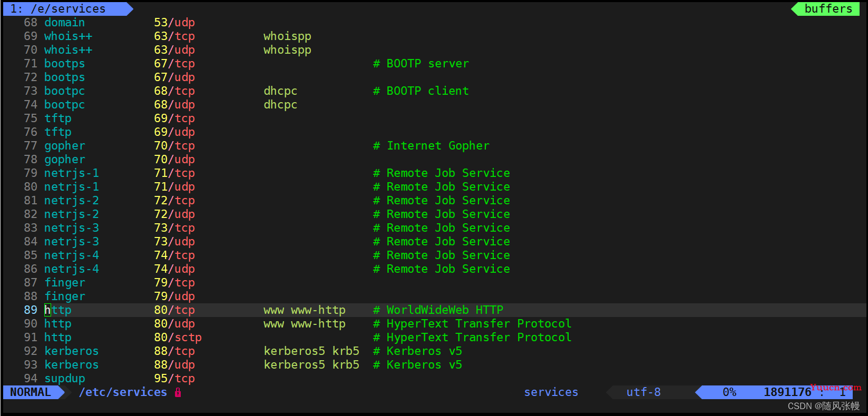Click the services filetype indicator
Screen dimensions: 868x416
[551, 392]
